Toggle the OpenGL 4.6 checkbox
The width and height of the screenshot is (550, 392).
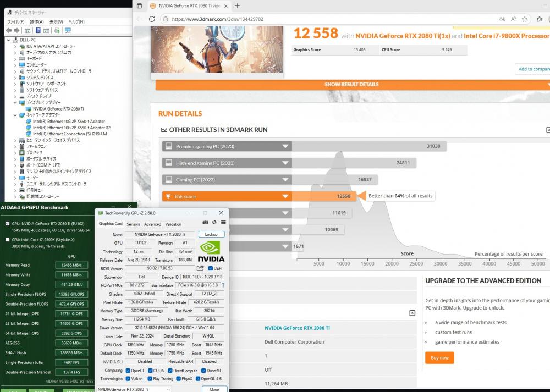click(x=198, y=379)
